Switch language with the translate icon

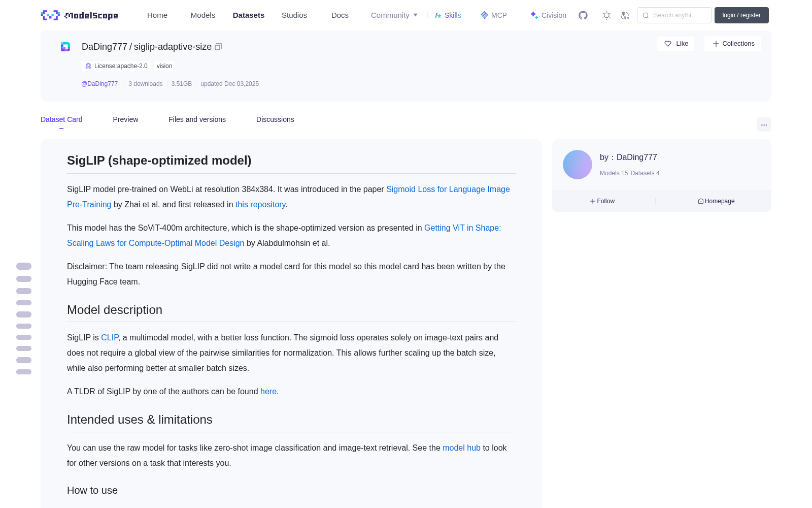point(625,15)
